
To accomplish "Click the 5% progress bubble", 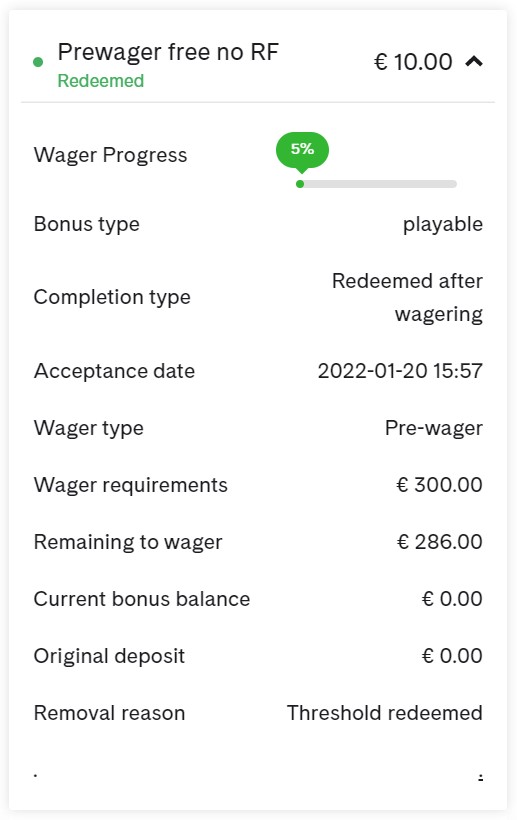I will [302, 151].
